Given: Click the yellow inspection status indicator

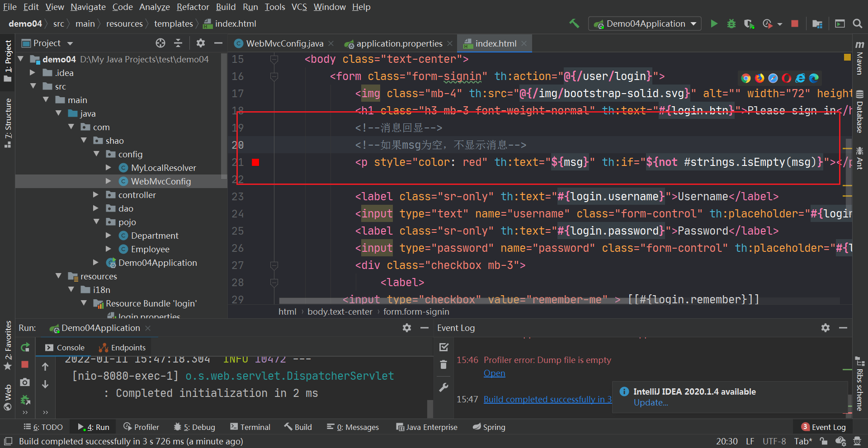Looking at the screenshot, I should 847,57.
